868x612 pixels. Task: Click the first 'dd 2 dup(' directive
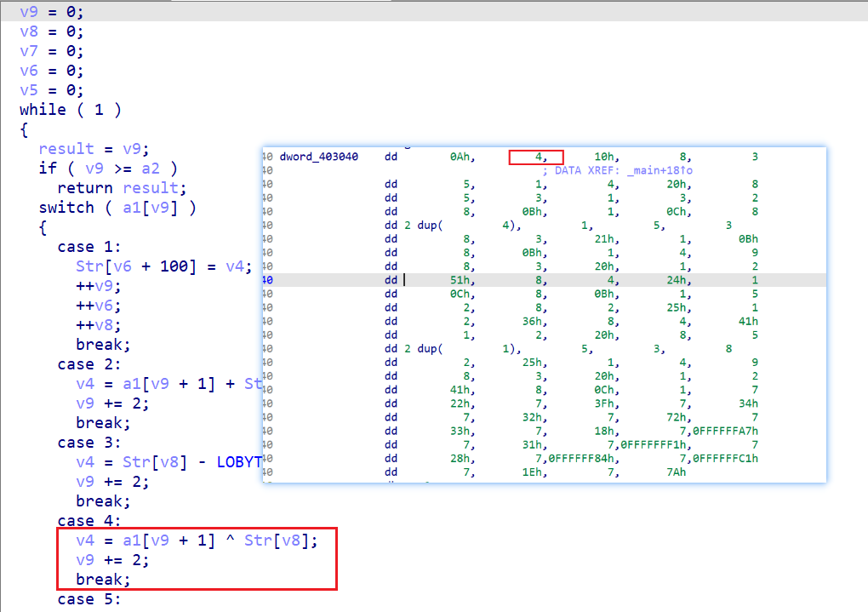click(x=414, y=226)
